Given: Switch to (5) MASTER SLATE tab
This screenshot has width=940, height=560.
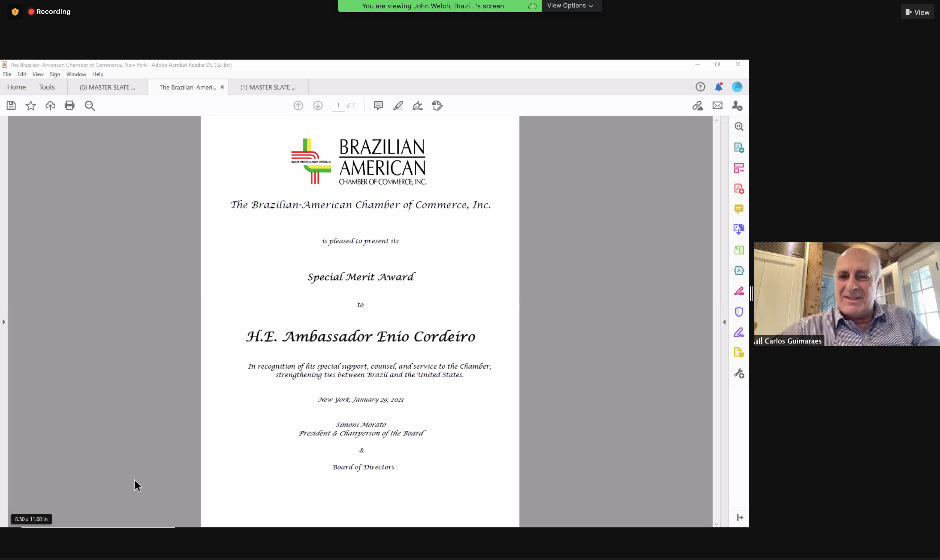Looking at the screenshot, I should pyautogui.click(x=107, y=88).
